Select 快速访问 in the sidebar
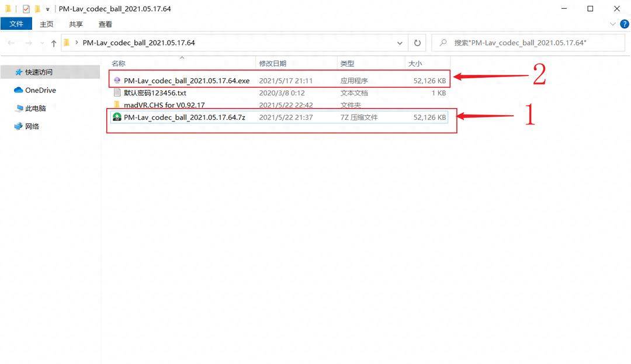This screenshot has width=631, height=364. [38, 72]
